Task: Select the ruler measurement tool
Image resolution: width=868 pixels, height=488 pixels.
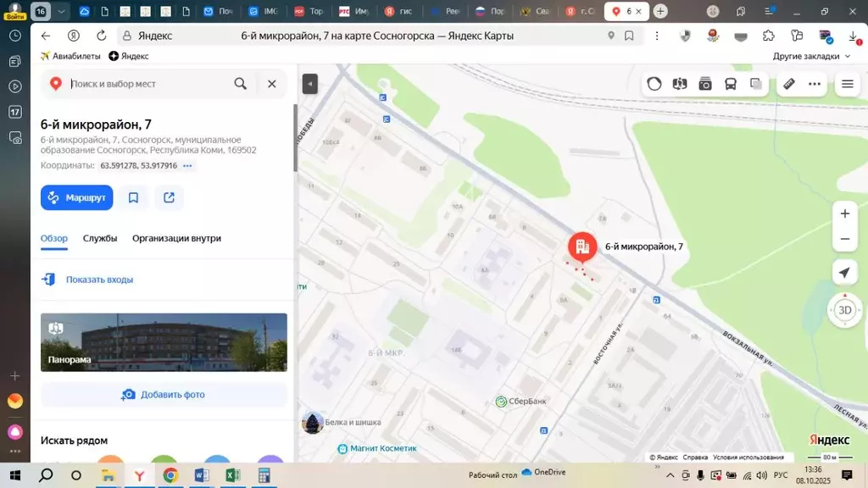Action: point(789,84)
